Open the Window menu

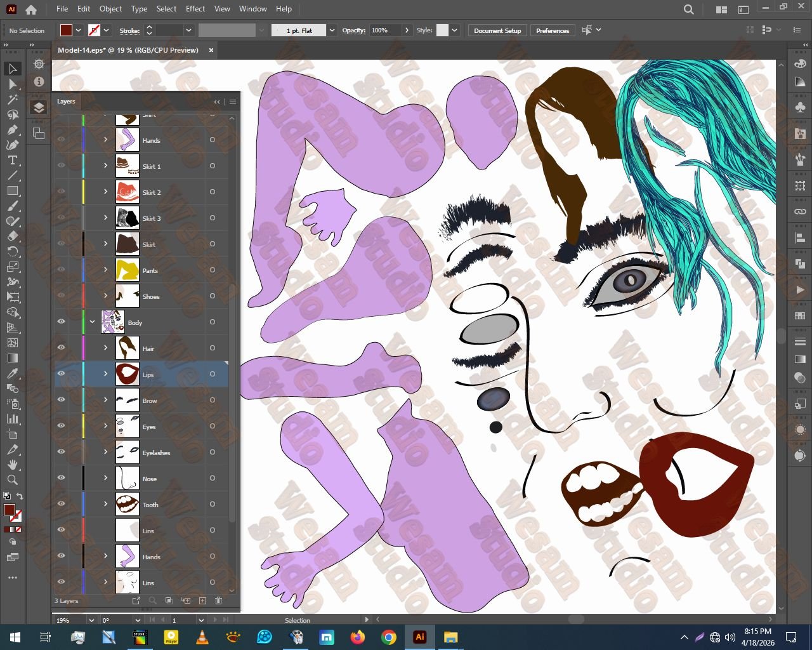click(253, 9)
